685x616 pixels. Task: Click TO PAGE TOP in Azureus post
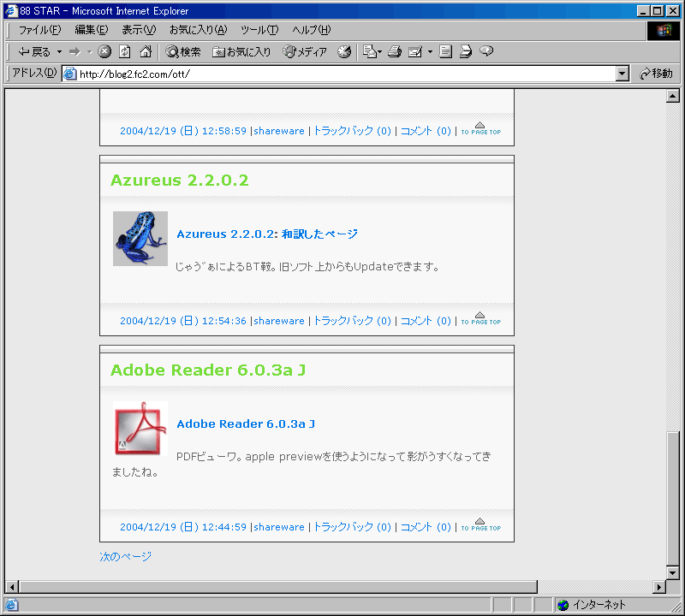tap(480, 319)
